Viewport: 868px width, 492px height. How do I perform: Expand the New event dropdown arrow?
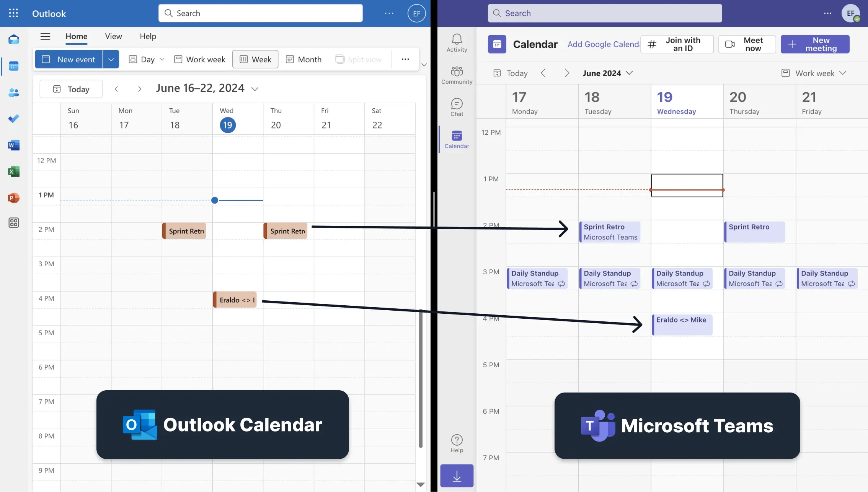pyautogui.click(x=110, y=59)
